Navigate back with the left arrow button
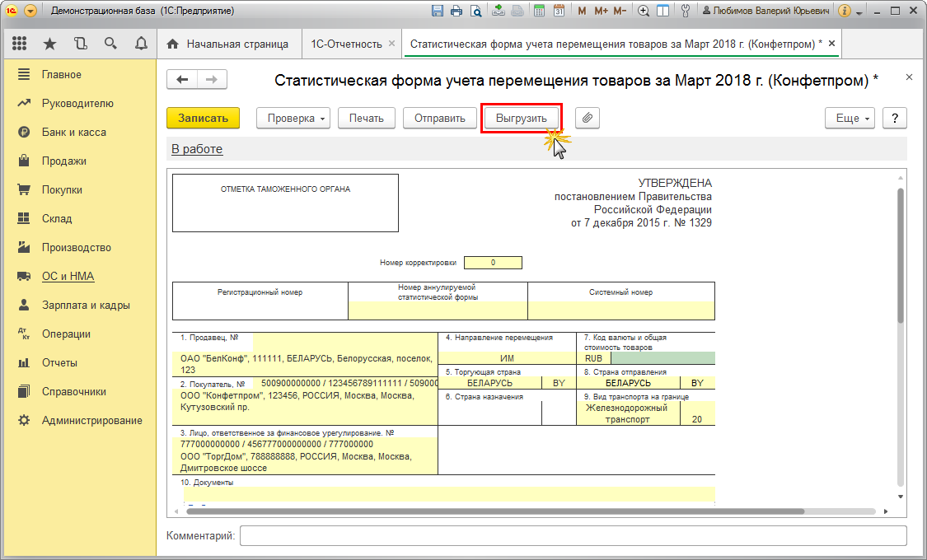Viewport: 927px width, 560px height. point(182,80)
